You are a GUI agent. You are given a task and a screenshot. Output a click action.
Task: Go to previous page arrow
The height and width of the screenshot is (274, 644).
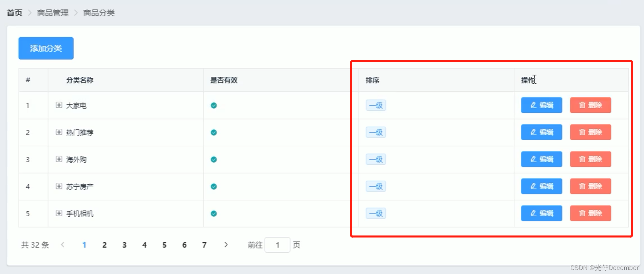click(x=63, y=245)
